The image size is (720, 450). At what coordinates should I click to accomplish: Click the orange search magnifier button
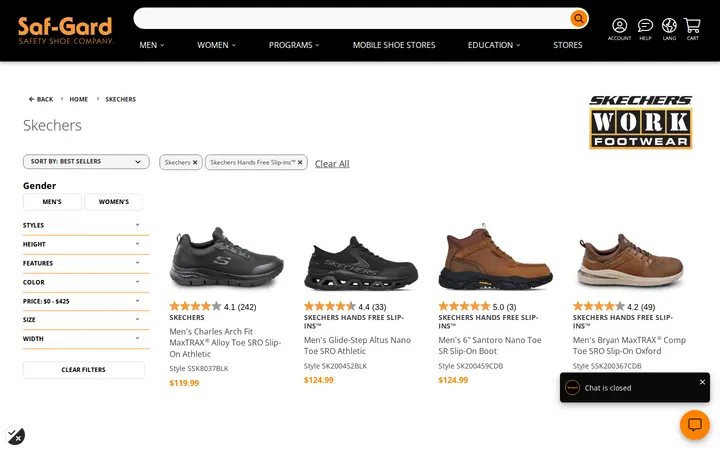(x=579, y=18)
